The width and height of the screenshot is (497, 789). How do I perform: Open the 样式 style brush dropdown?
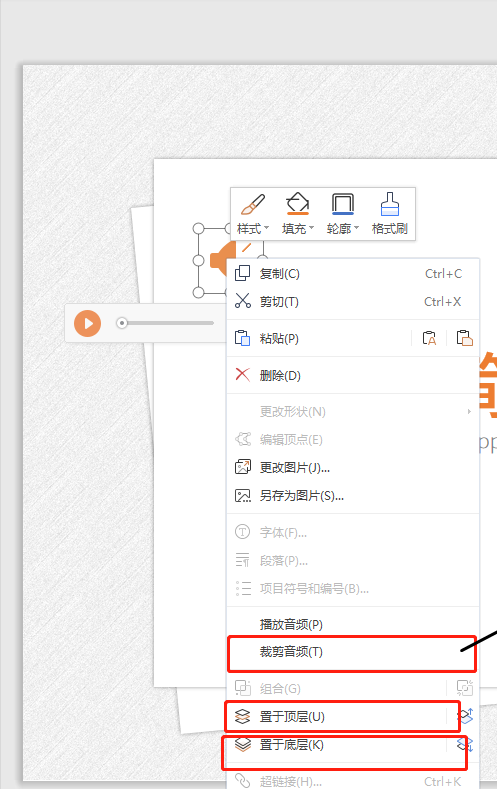pyautogui.click(x=253, y=214)
